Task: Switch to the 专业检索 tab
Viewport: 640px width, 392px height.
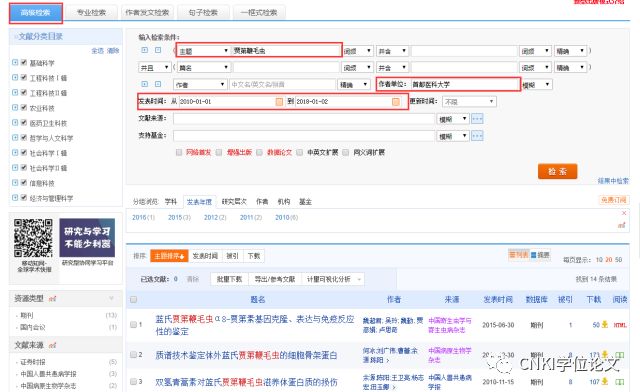Action: (x=91, y=13)
